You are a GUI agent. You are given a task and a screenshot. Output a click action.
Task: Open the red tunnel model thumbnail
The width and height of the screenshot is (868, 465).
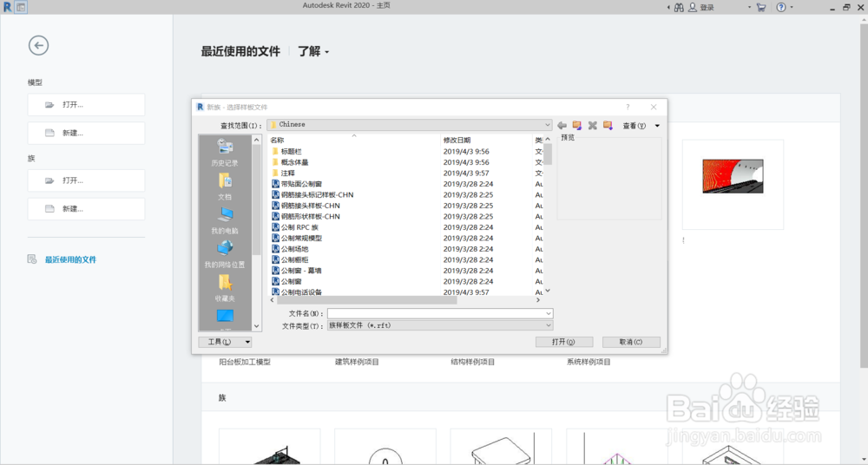coord(733,176)
